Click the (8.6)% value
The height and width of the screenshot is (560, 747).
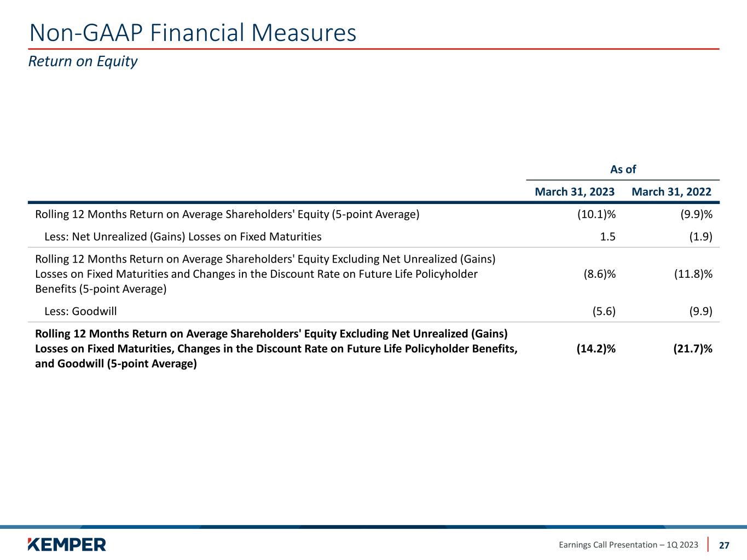click(x=599, y=274)
